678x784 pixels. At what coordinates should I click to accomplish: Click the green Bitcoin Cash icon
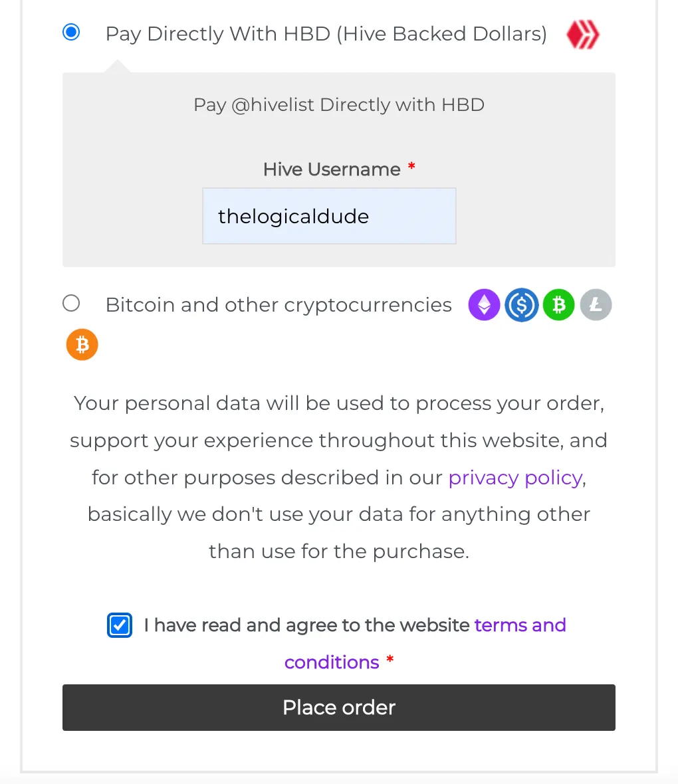click(558, 304)
